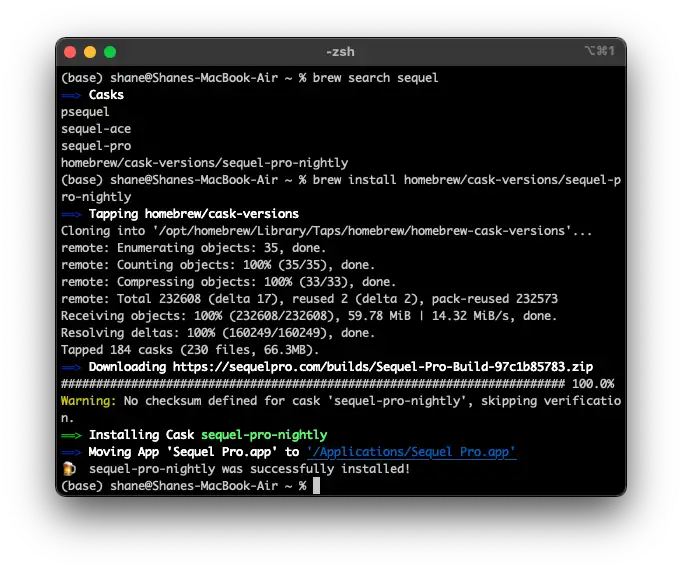Click 'homebrew/cask-versions/sequel-pro-nightly' search result
Image resolution: width=682 pixels, height=570 pixels.
204,163
